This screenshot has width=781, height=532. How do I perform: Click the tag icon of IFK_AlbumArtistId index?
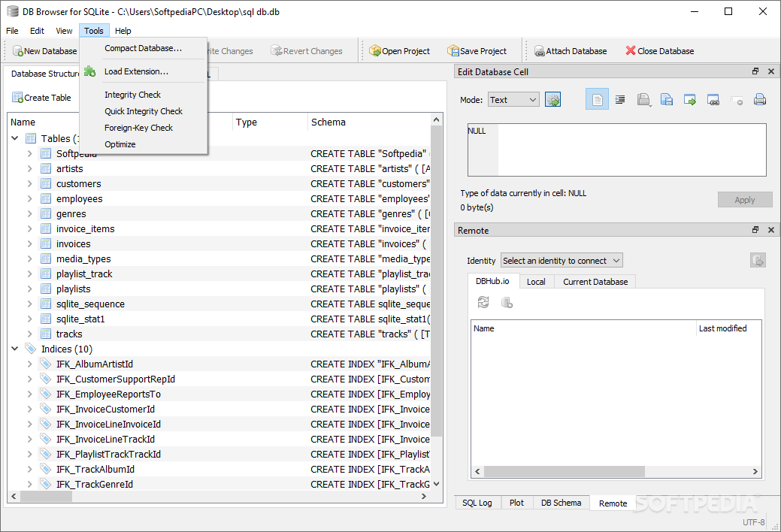[x=46, y=364]
